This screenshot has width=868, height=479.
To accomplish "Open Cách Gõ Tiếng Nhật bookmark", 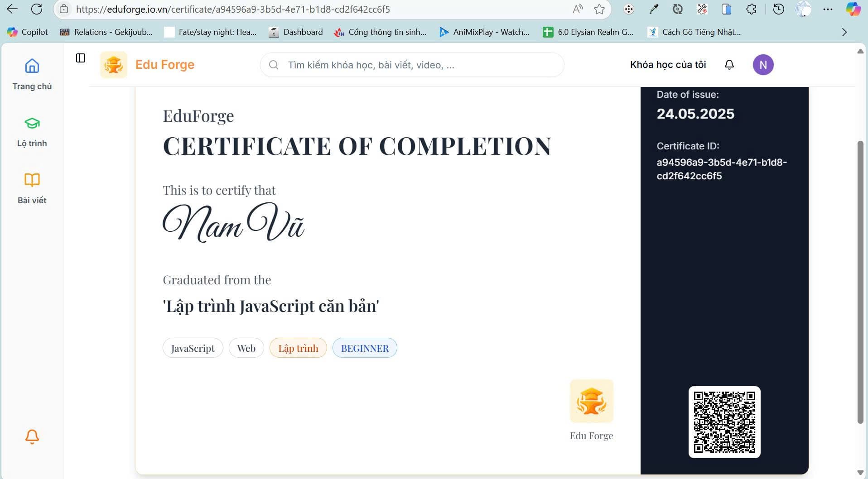I will [694, 32].
